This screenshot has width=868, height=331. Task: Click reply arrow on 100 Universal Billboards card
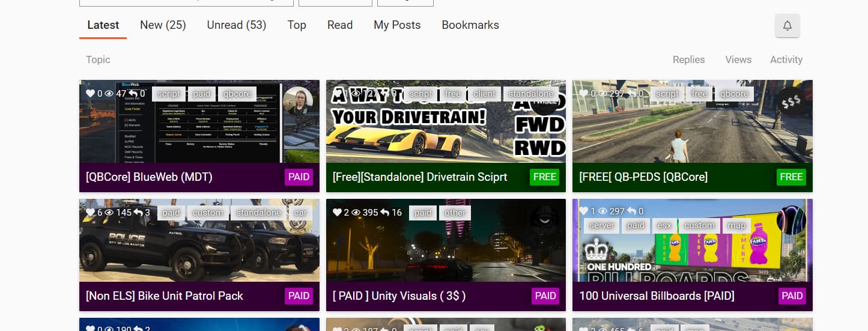[x=631, y=211]
